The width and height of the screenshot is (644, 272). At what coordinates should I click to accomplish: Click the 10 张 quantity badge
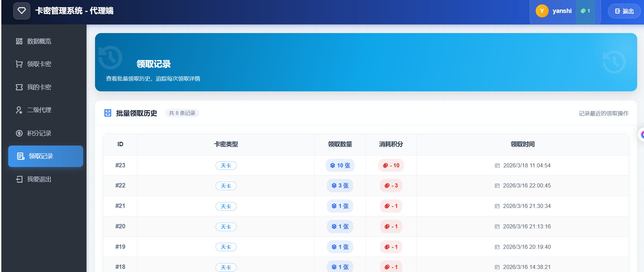pyautogui.click(x=340, y=165)
